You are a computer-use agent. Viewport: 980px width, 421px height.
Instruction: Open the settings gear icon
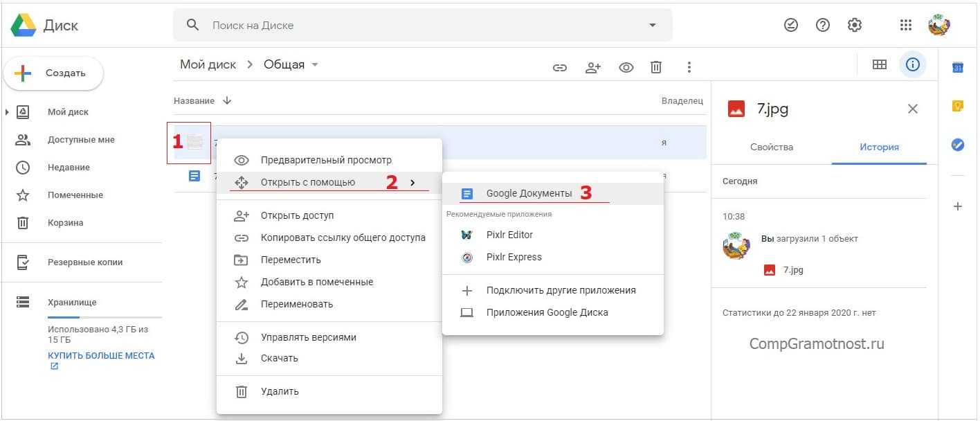click(855, 25)
